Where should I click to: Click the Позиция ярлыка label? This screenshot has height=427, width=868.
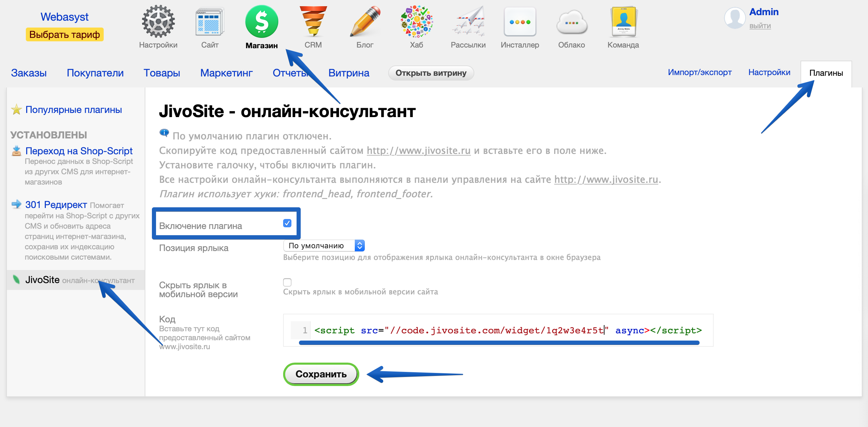(x=194, y=248)
